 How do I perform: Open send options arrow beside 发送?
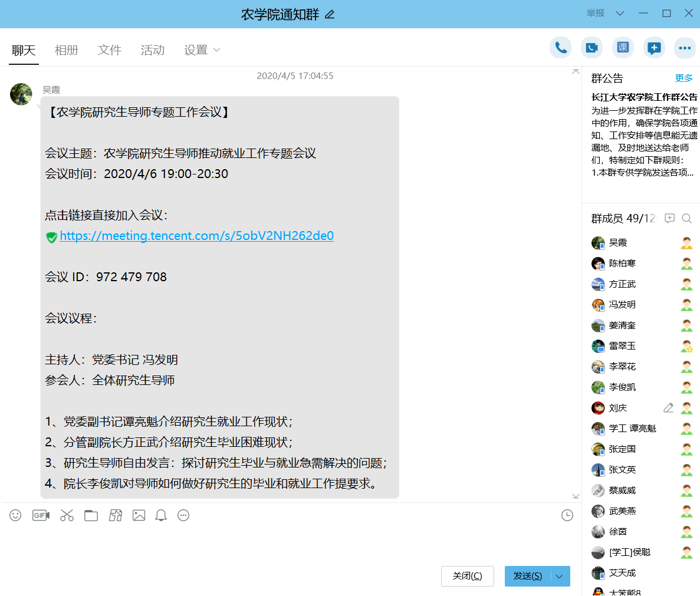pyautogui.click(x=560, y=577)
